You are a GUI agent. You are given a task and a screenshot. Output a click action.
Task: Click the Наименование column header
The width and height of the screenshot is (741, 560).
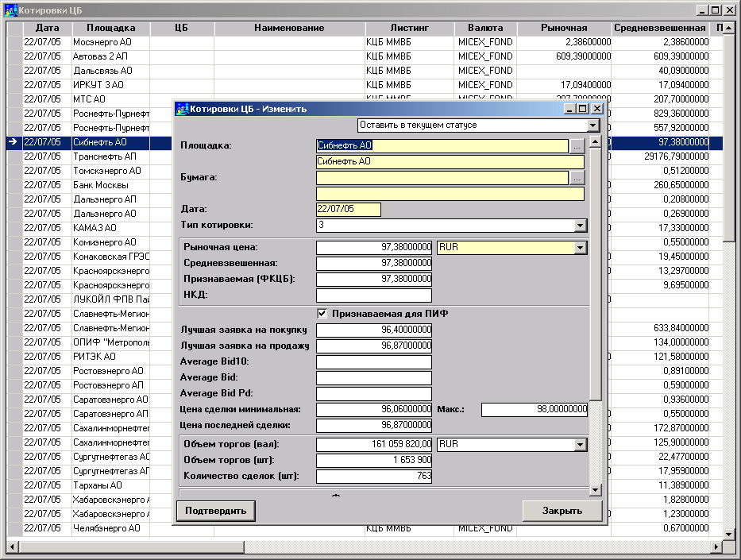tap(290, 28)
